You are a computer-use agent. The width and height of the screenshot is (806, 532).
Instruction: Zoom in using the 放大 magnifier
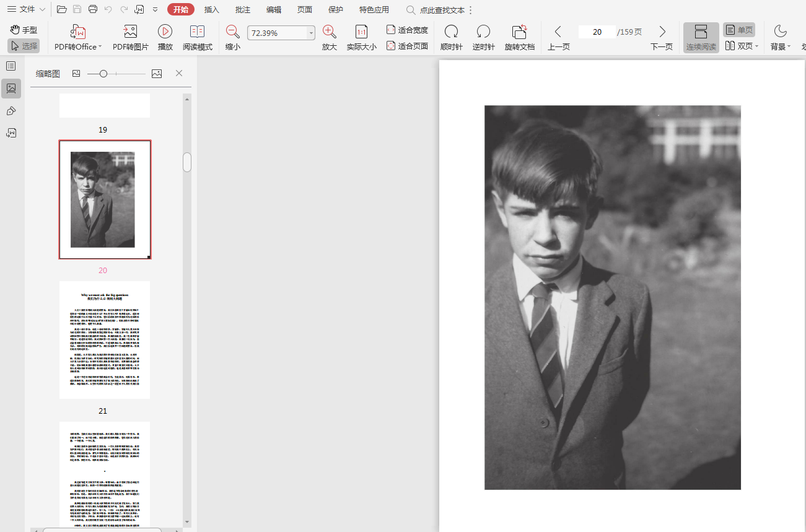click(330, 32)
